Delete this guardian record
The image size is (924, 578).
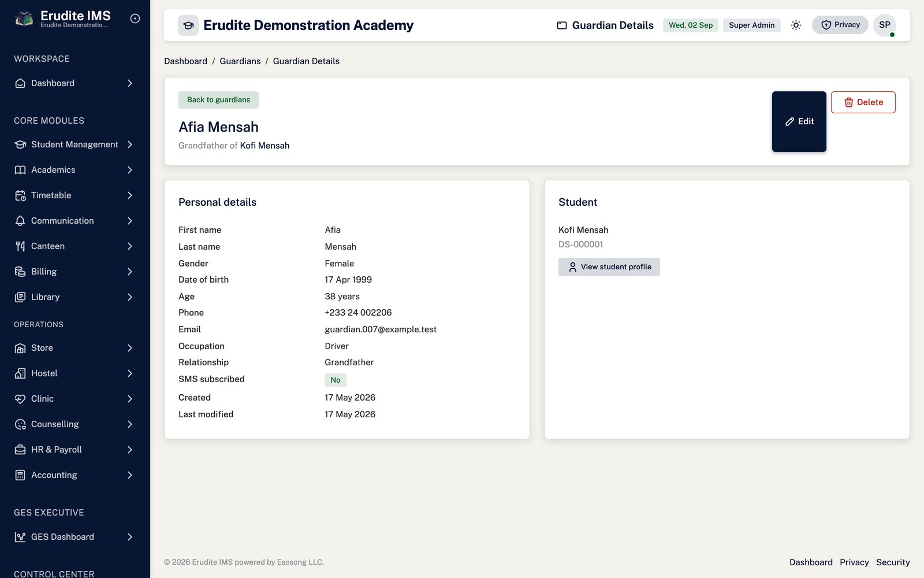tap(863, 102)
